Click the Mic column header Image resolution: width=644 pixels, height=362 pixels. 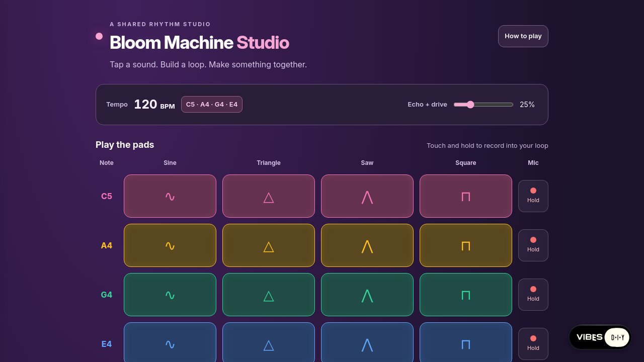pos(533,163)
